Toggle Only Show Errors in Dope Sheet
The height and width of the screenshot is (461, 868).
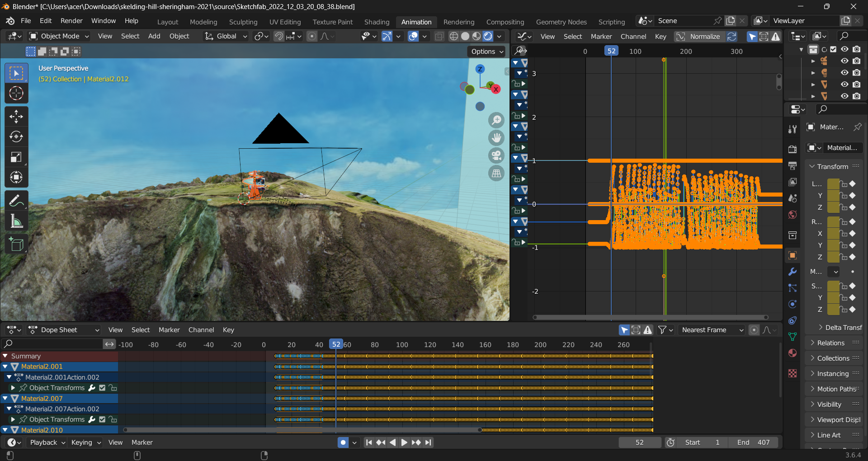[648, 330]
